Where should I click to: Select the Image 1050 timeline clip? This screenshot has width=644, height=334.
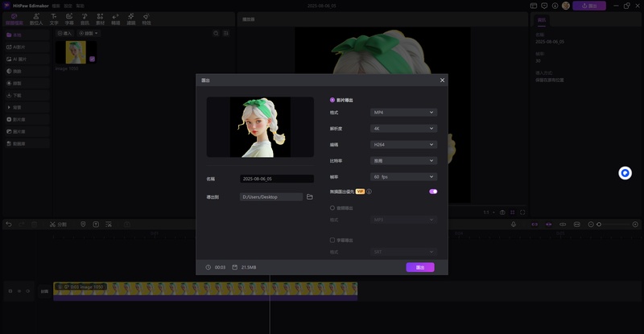click(x=205, y=291)
